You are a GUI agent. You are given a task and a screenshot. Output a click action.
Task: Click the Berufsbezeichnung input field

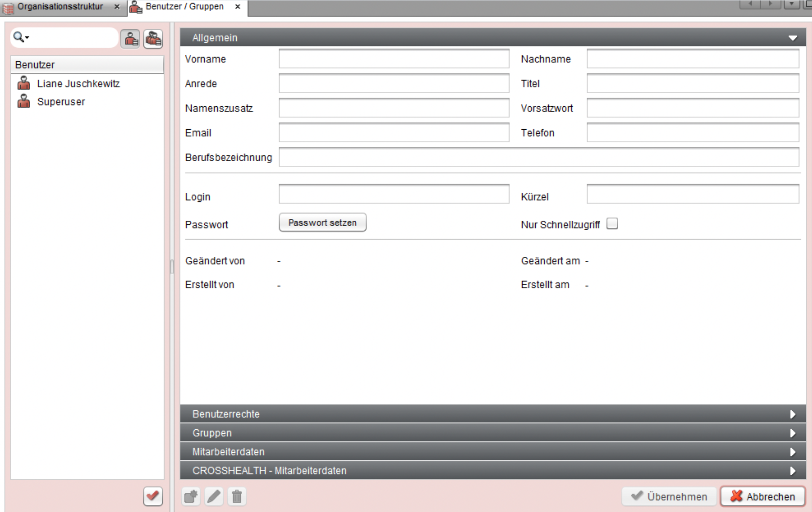pyautogui.click(x=539, y=157)
